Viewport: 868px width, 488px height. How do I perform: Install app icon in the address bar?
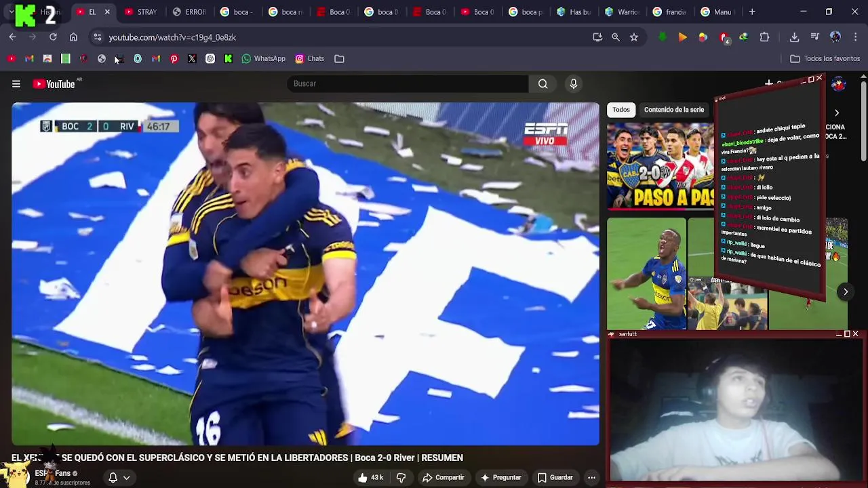coord(597,37)
